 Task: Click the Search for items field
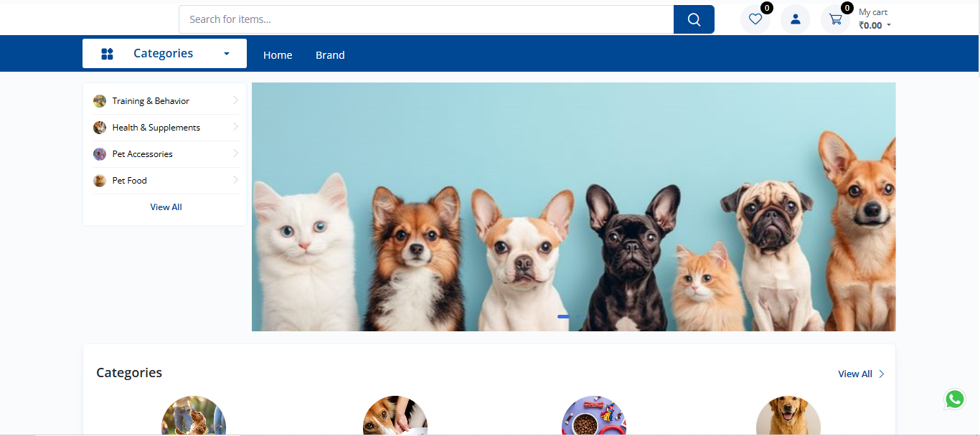tap(425, 19)
